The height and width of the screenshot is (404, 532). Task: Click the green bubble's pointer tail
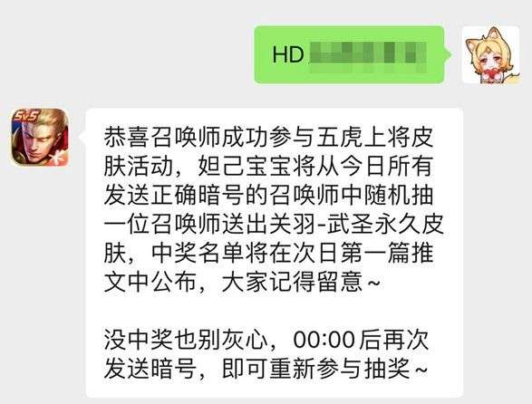coord(449,54)
